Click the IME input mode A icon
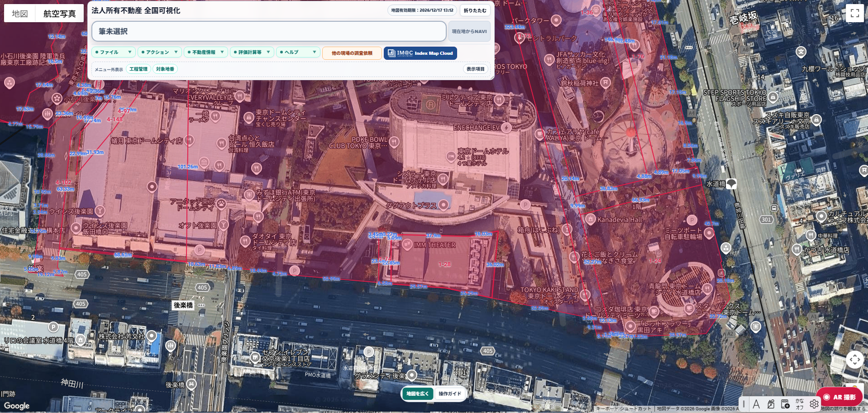 tap(756, 404)
